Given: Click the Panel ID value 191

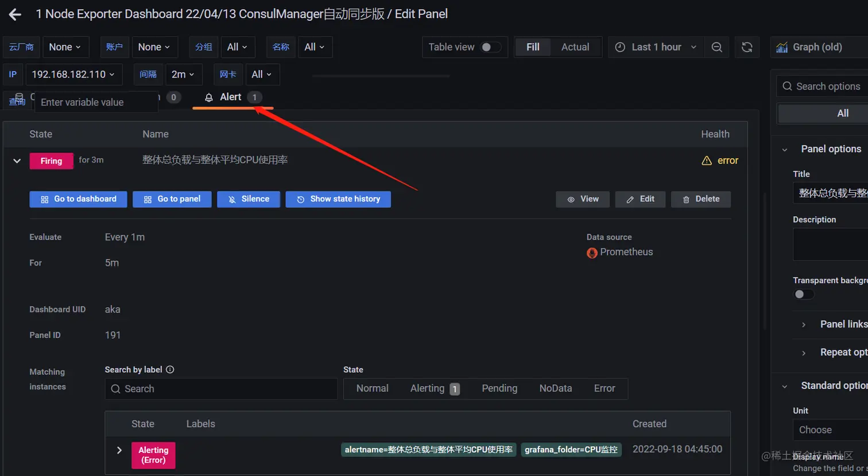Looking at the screenshot, I should [x=113, y=335].
